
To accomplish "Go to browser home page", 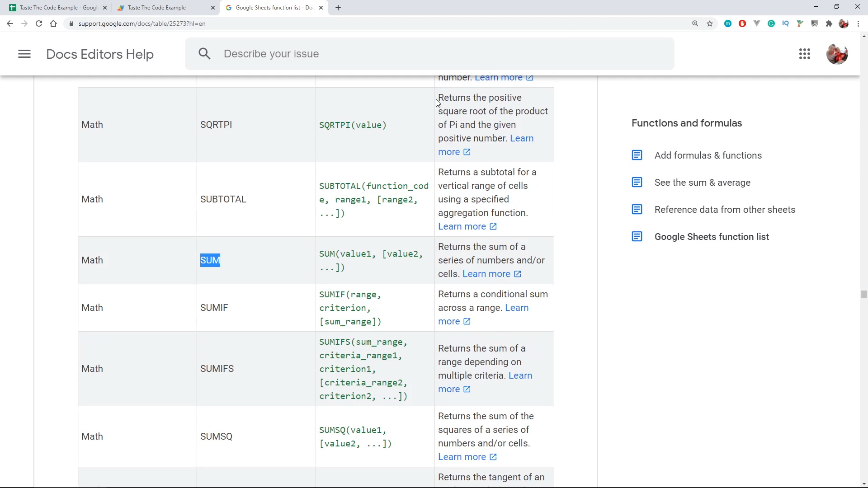I will 53,23.
